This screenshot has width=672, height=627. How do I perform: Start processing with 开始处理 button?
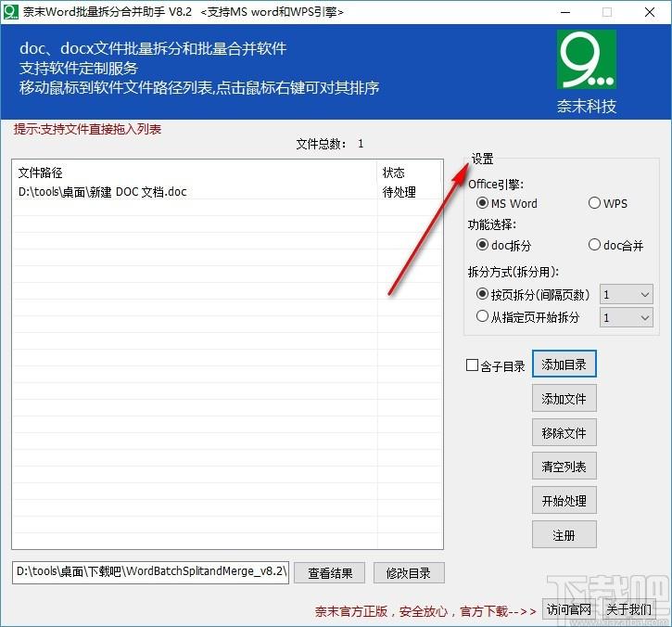[564, 501]
